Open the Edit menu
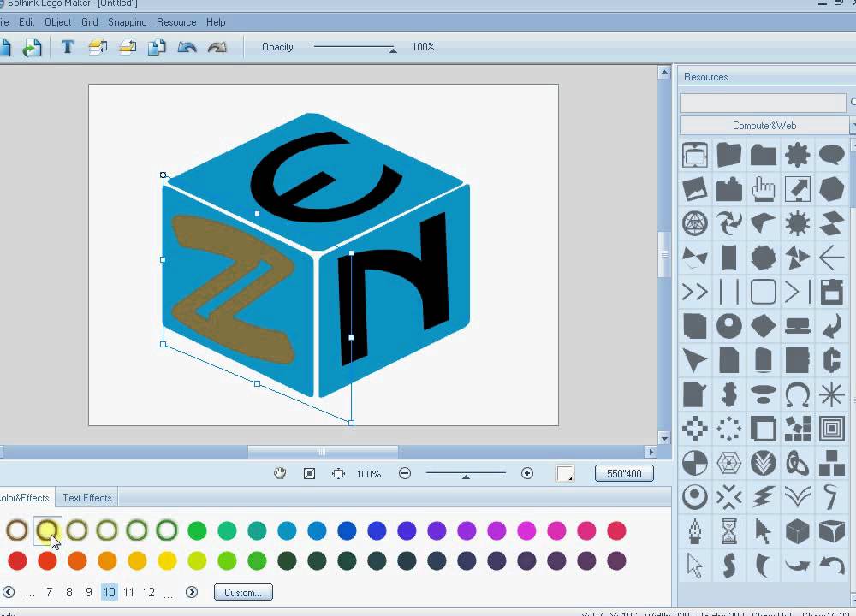 coord(27,22)
